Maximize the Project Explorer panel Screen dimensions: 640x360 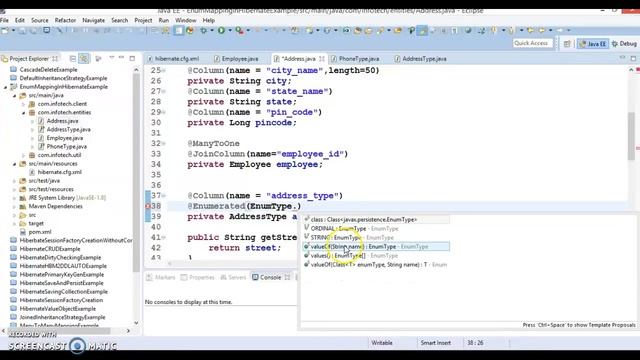132,58
